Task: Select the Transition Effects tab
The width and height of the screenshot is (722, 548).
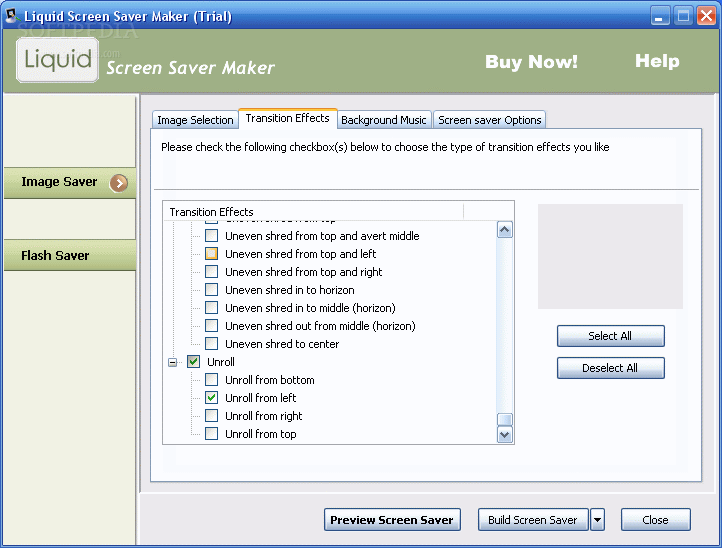Action: [x=288, y=118]
